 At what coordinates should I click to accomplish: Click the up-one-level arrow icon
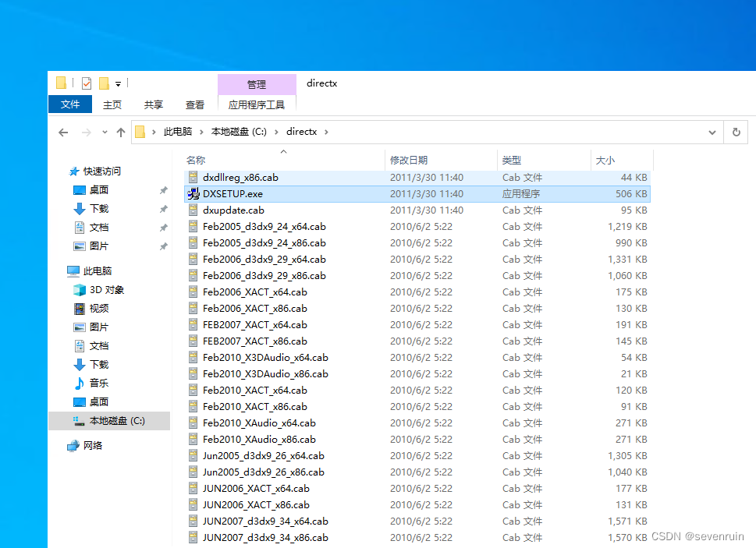(120, 133)
